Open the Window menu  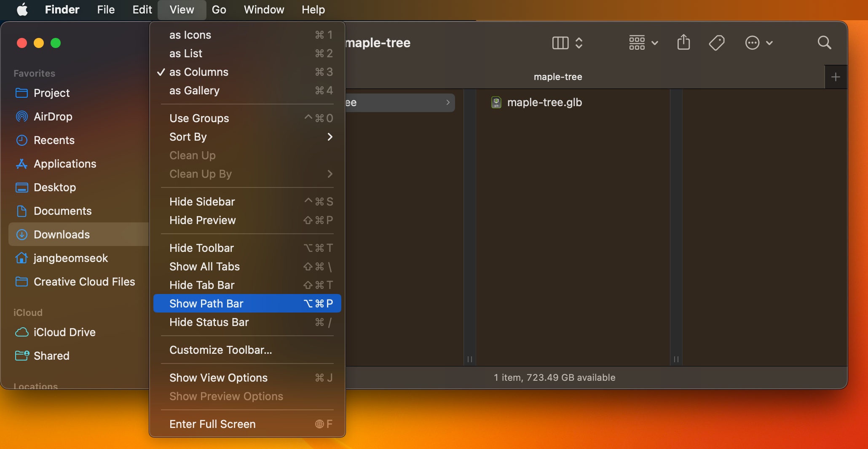click(264, 9)
